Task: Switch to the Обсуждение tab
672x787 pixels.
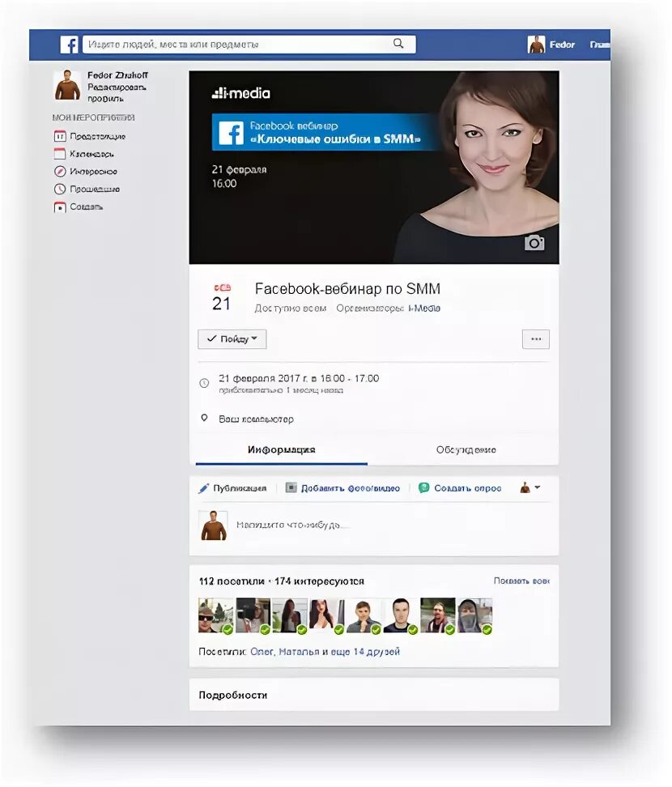Action: pyautogui.click(x=466, y=449)
